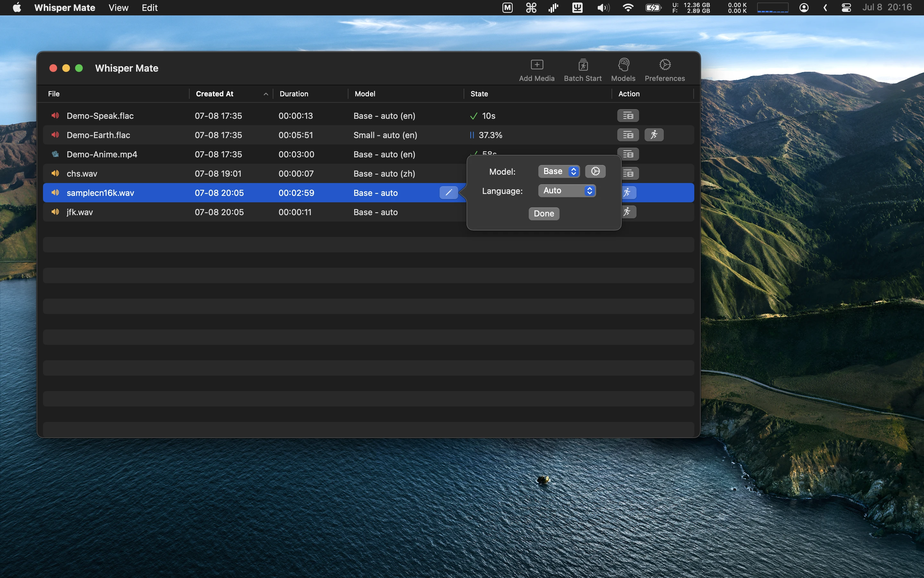
Task: Click the speaker icon of jfk.wav
Action: (x=56, y=212)
